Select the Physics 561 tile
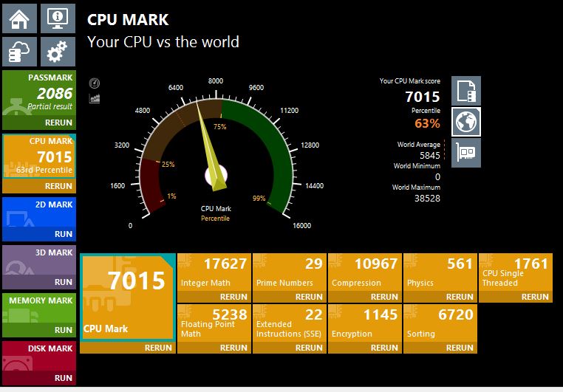The image size is (563, 392). (440, 272)
